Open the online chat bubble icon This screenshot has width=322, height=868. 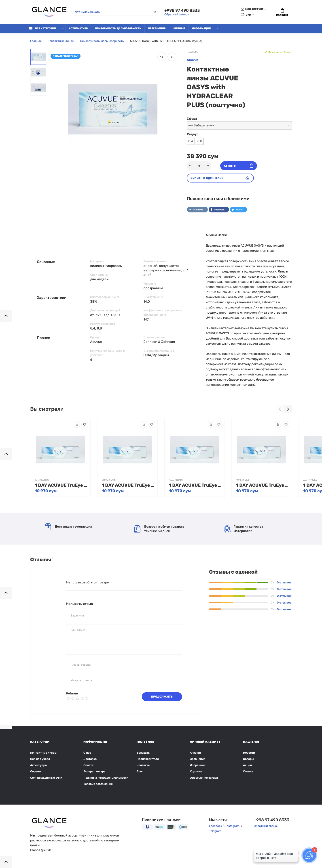[x=309, y=855]
